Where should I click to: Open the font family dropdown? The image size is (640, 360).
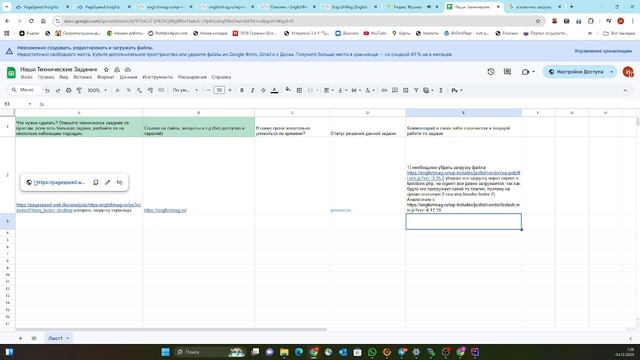(x=185, y=90)
